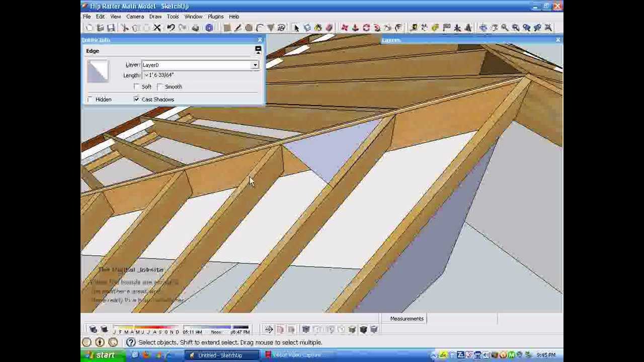Click the New file toolbar icon
644x362 pixels.
89,28
